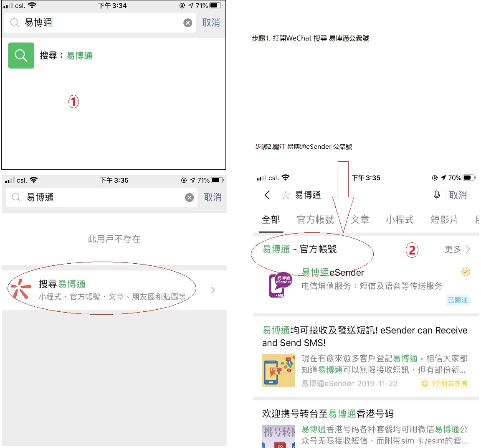Viewport: 481px width, 448px height.
Task: Tap the Wi-Fi icon in results screen status bar
Action: coord(286,178)
